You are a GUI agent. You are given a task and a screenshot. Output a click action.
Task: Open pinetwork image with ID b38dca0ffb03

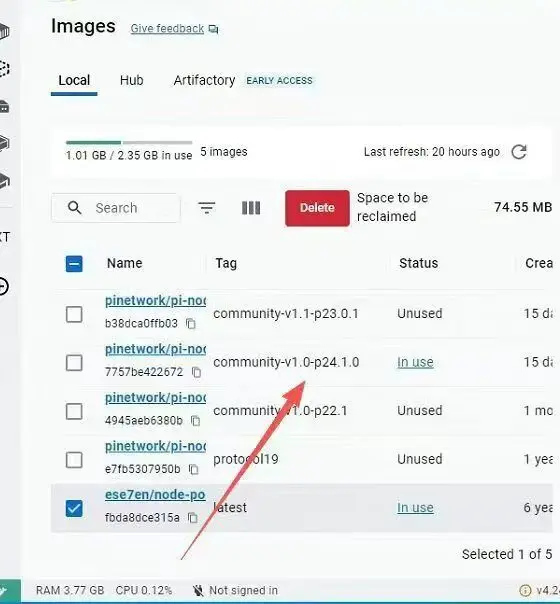155,300
